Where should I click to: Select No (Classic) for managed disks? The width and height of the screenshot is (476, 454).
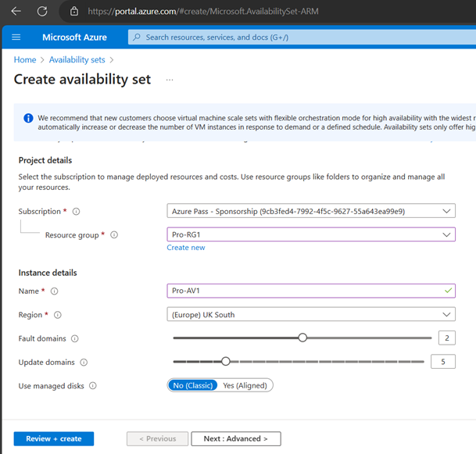[192, 385]
